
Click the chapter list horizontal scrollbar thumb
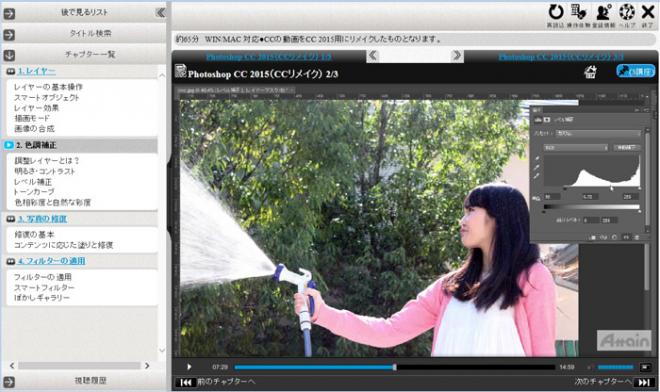click(79, 365)
